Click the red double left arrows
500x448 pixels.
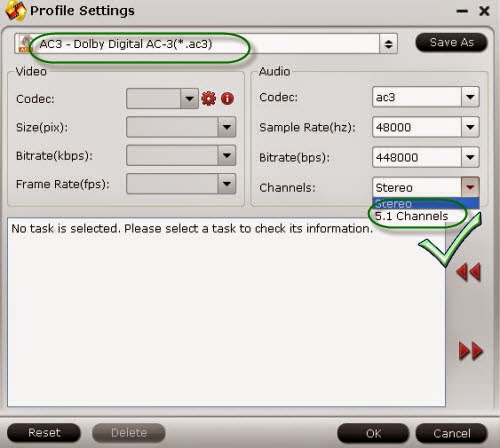pyautogui.click(x=469, y=272)
